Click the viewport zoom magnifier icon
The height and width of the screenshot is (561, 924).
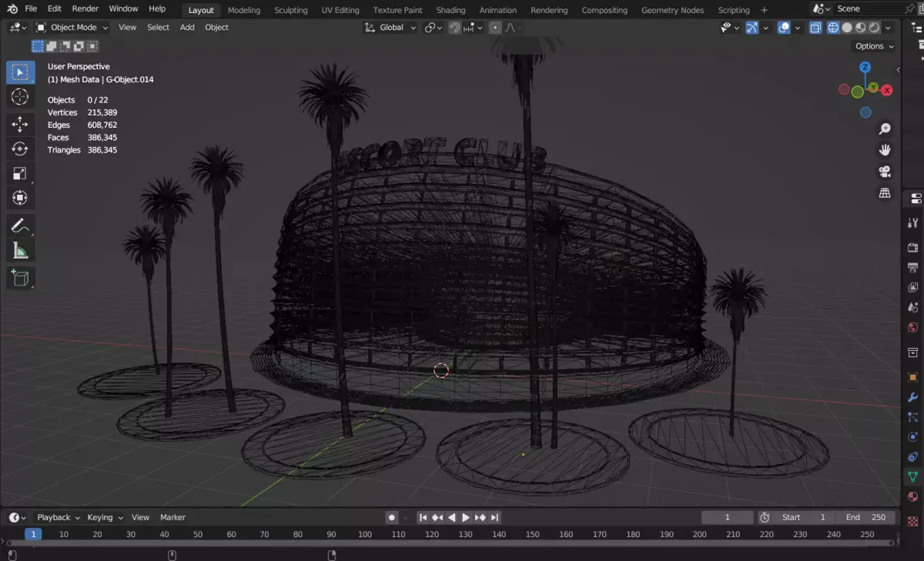pos(885,129)
